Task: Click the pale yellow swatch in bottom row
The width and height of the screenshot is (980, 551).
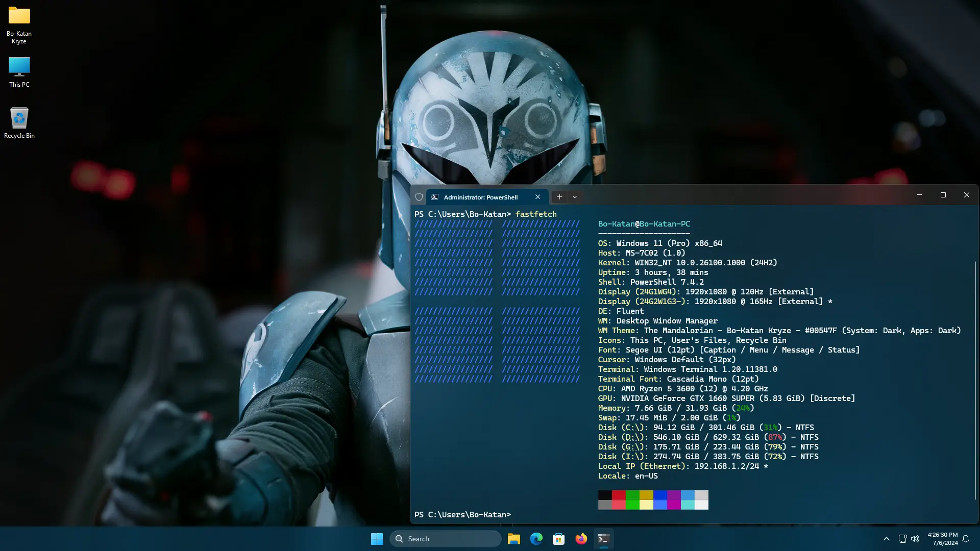Action: (646, 505)
